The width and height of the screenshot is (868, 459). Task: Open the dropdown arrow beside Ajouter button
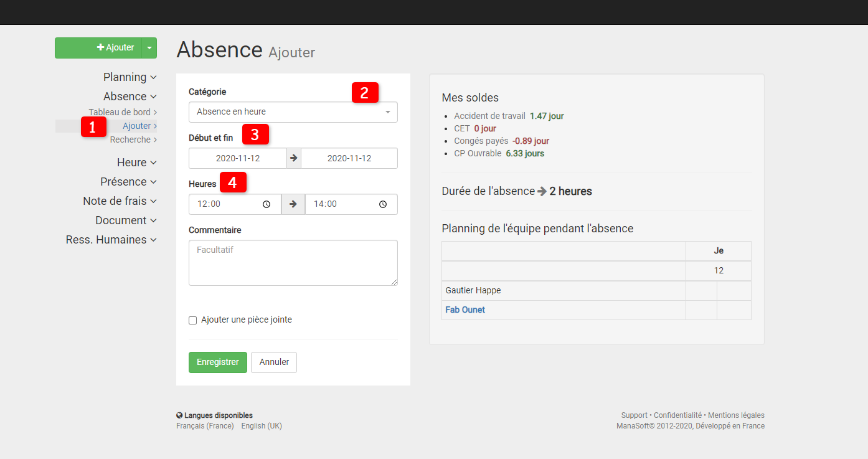(149, 48)
